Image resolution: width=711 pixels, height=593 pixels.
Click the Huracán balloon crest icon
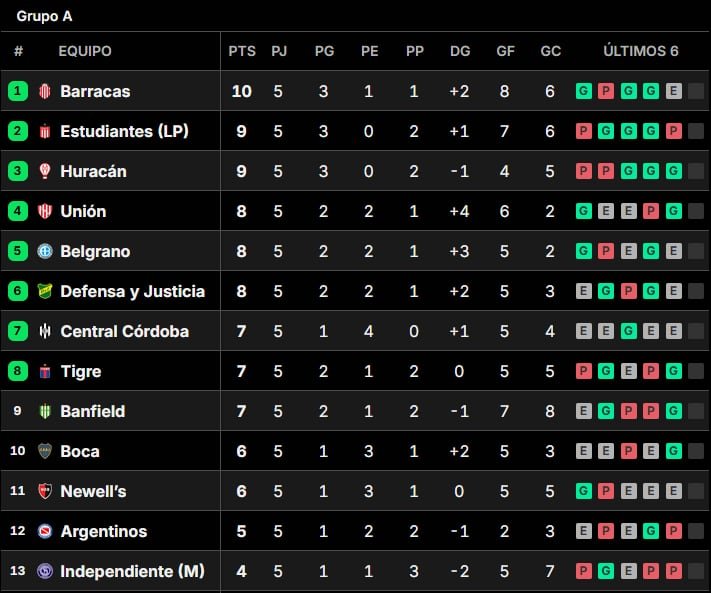coord(45,171)
